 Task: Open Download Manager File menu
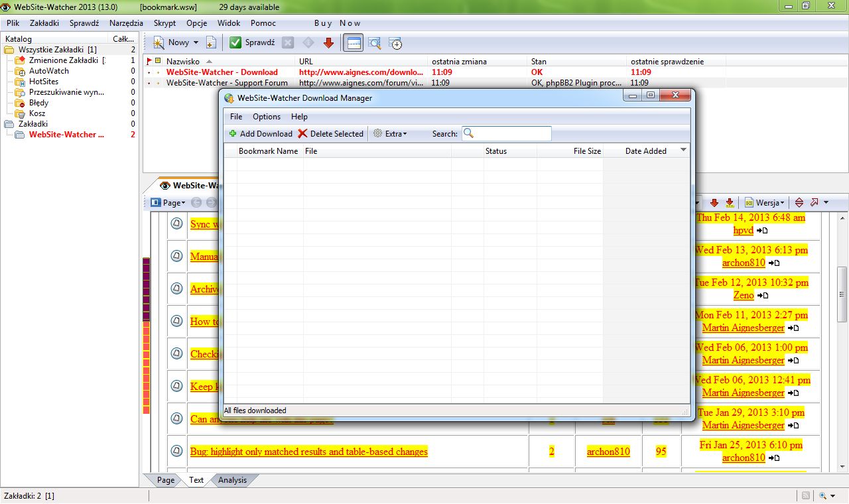[x=236, y=117]
